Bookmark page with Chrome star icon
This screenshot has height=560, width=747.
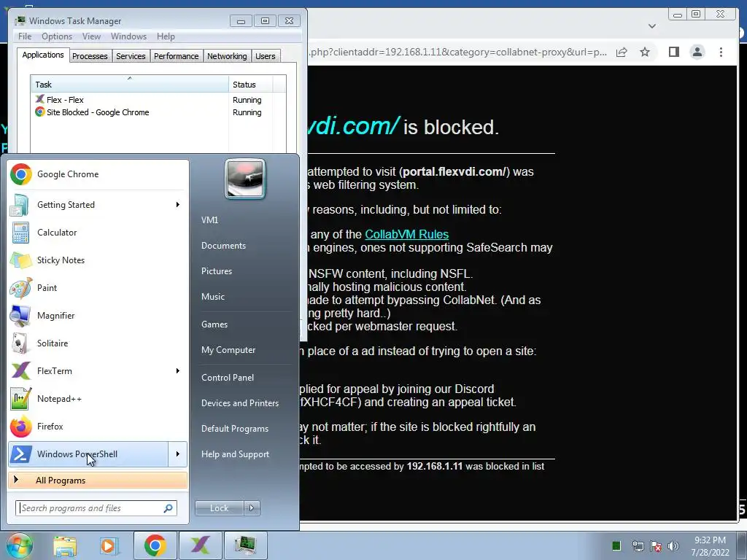coord(645,52)
